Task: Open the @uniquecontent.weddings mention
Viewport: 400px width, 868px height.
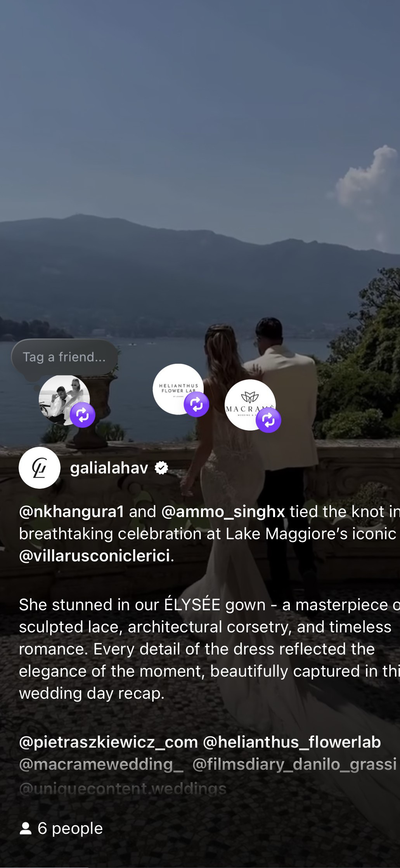Action: click(x=123, y=788)
